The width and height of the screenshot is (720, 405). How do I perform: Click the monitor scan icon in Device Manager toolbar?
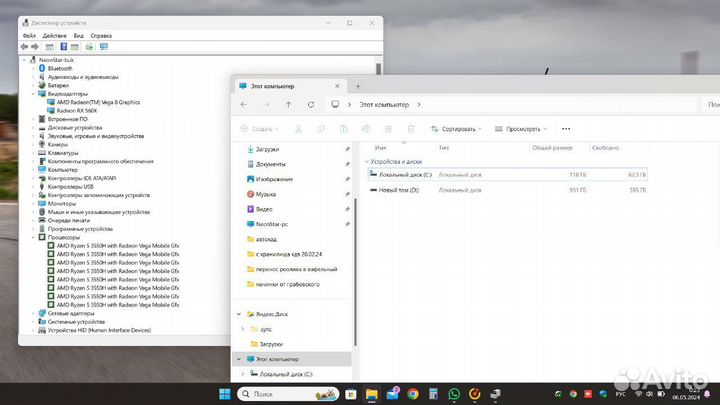tap(104, 47)
